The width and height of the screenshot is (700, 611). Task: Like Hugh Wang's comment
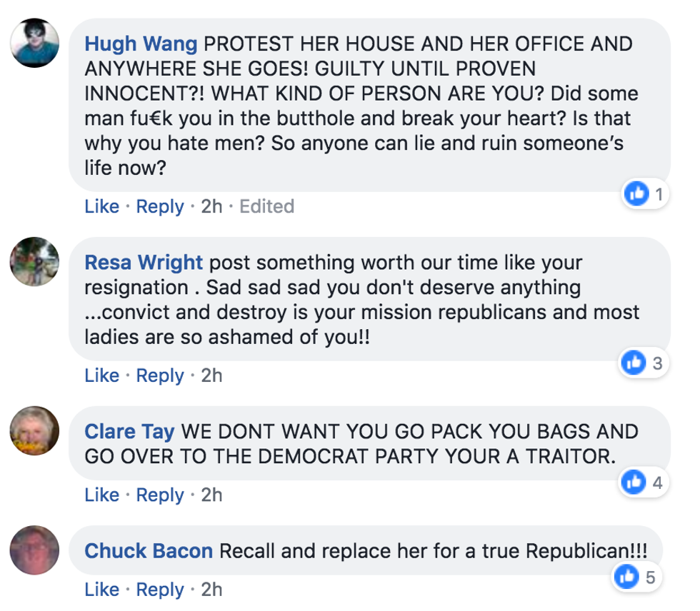[101, 206]
